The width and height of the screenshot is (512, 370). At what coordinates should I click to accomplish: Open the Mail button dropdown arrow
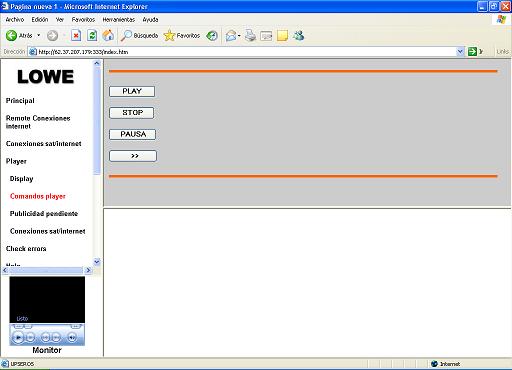click(239, 36)
